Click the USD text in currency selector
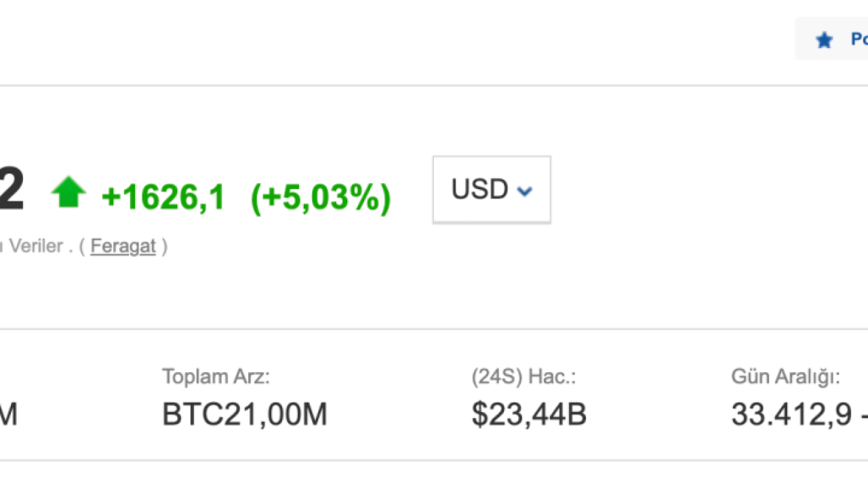The image size is (868, 488). [479, 190]
